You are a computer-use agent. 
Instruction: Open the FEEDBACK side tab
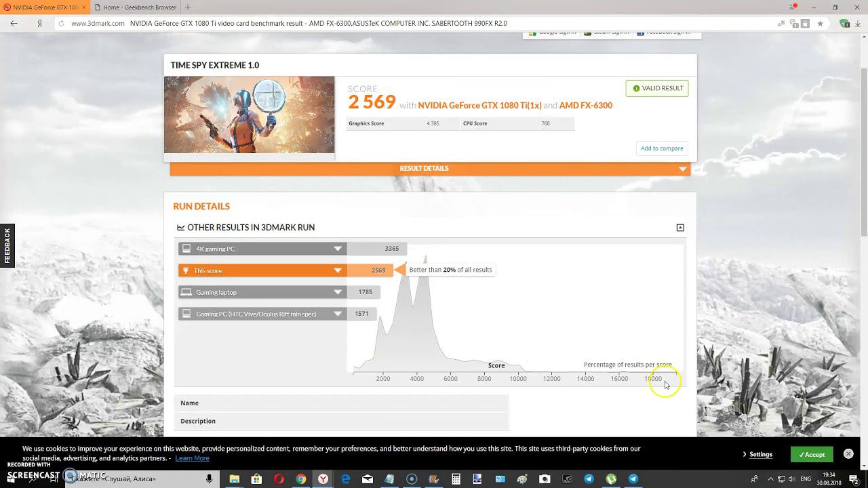tap(7, 245)
